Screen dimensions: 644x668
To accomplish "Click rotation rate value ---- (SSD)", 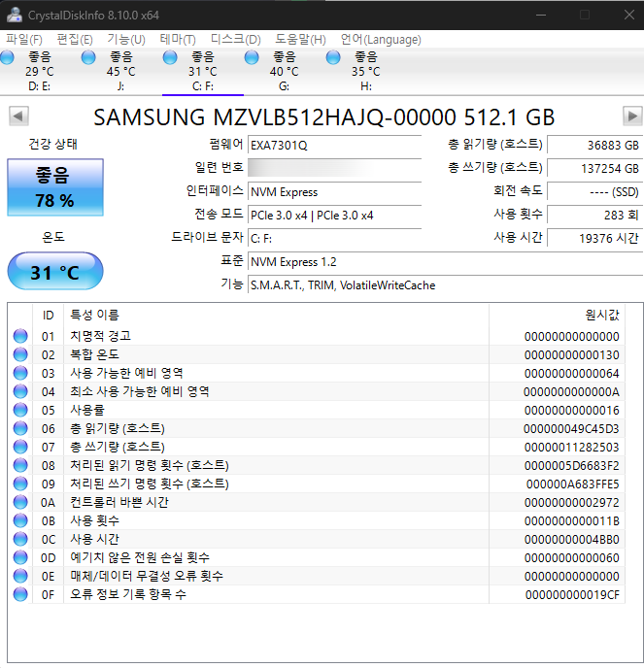I will click(595, 191).
